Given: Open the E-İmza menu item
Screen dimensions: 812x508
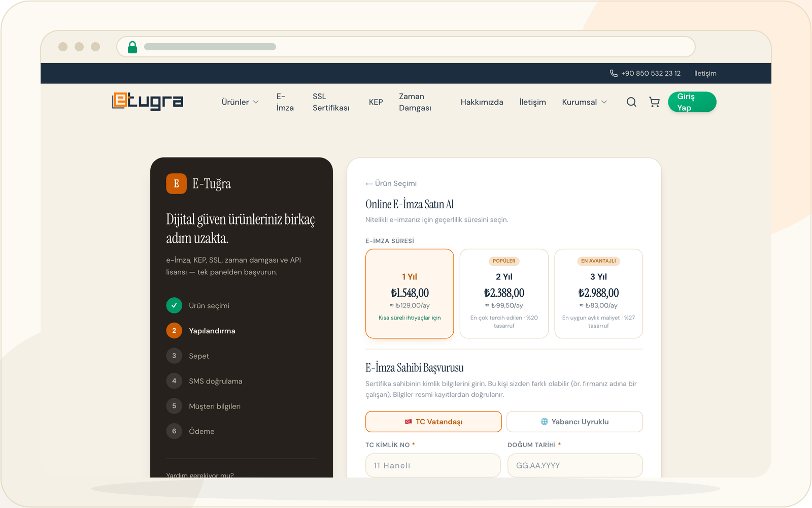Looking at the screenshot, I should coord(285,102).
